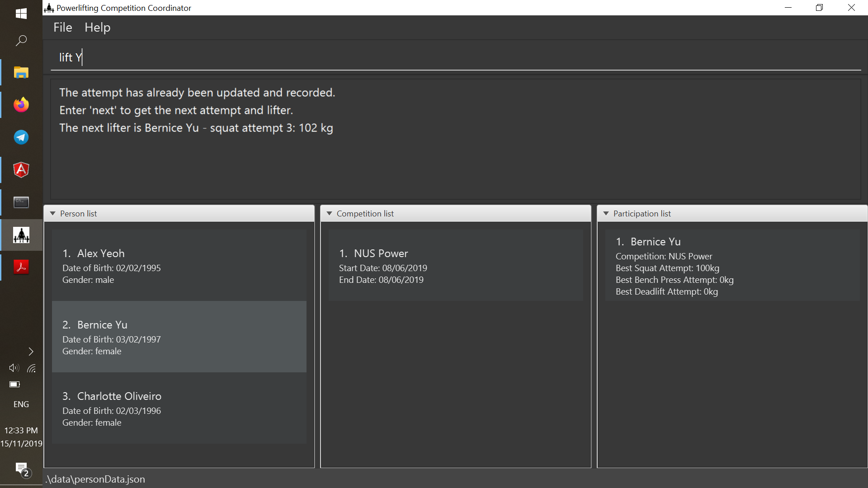
Task: Open the Help menu
Action: [x=97, y=28]
